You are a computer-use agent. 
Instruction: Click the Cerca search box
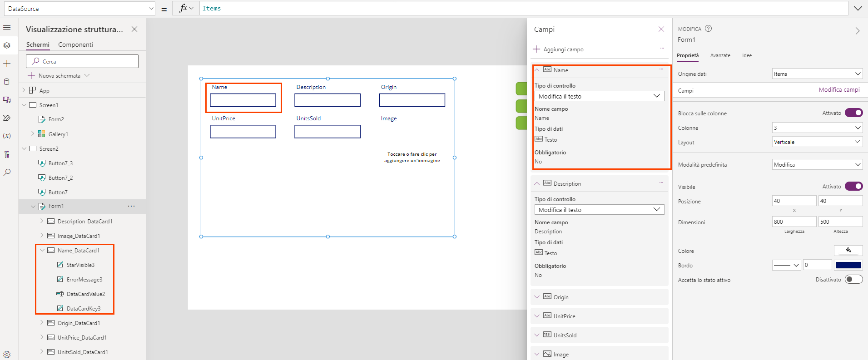82,61
